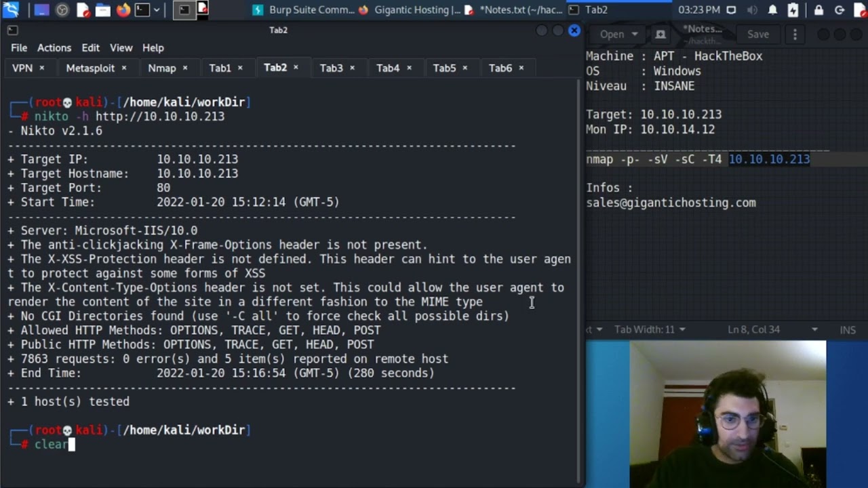Viewport: 868px width, 488px height.
Task: Open the Edit menu in terminal
Action: tap(90, 47)
